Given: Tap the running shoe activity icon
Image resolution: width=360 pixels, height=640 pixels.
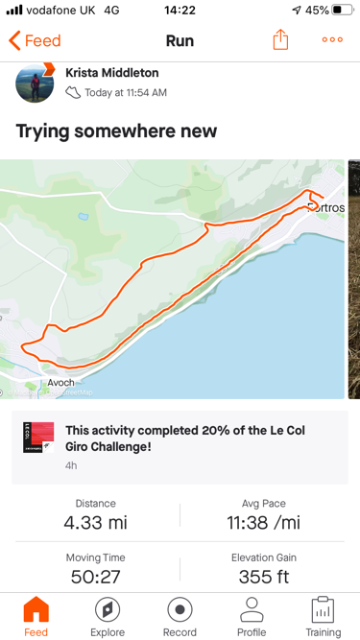Looking at the screenshot, I should click(73, 93).
